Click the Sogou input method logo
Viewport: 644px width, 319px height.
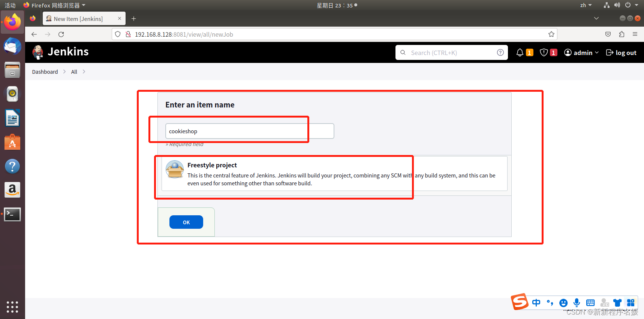[x=520, y=301]
